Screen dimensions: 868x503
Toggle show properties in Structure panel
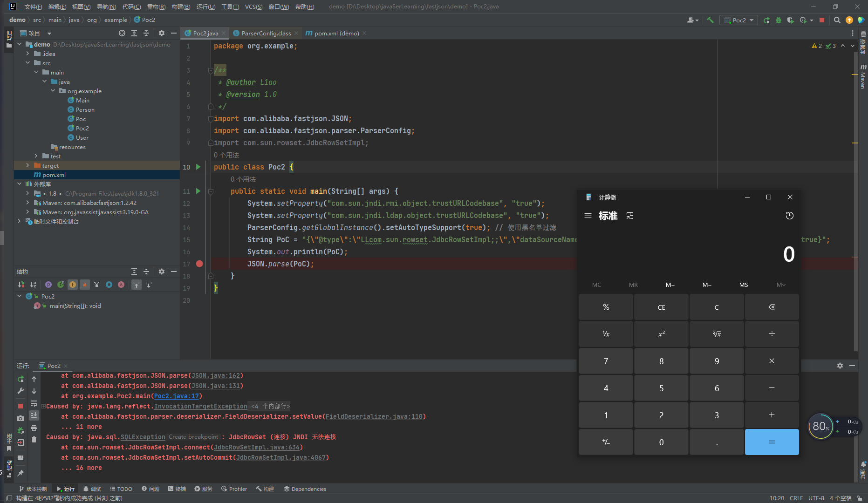tap(48, 285)
